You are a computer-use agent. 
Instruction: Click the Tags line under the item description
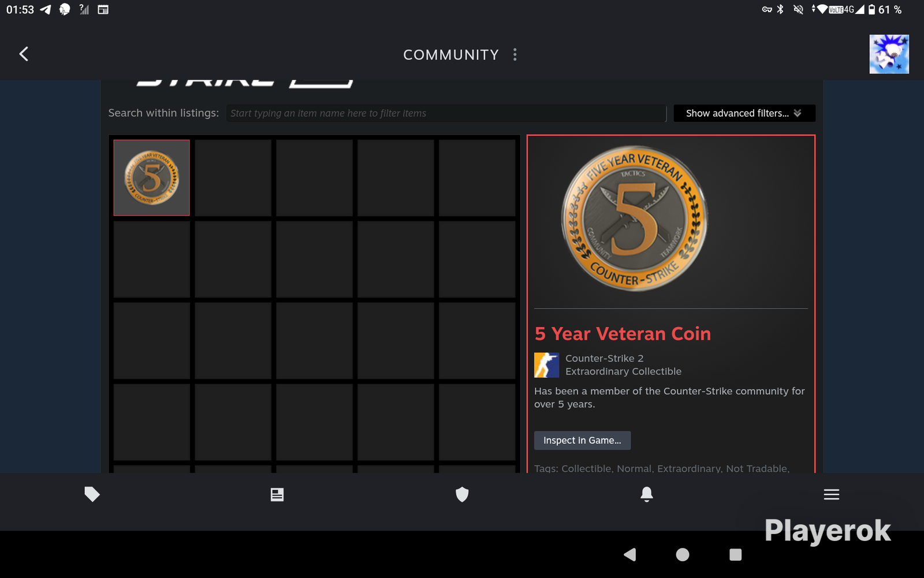[x=662, y=468]
